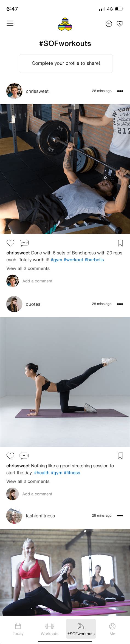
Task: Add a comment under benchpress post
Action: [x=37, y=281]
